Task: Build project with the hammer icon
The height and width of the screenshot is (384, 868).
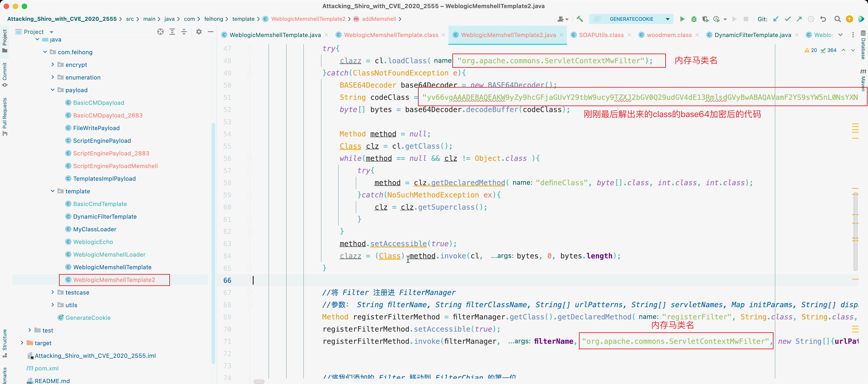Action: tap(580, 19)
